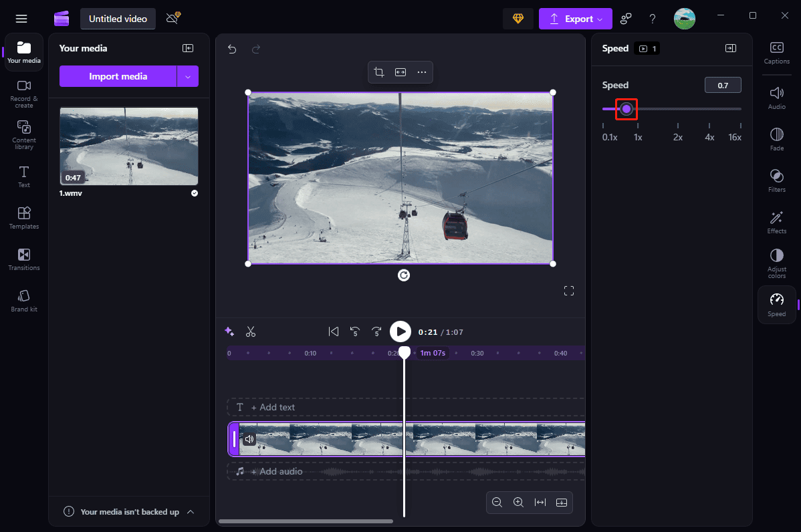Open the Adjust colors panel
Viewport: 801px width, 532px height.
coord(776,263)
